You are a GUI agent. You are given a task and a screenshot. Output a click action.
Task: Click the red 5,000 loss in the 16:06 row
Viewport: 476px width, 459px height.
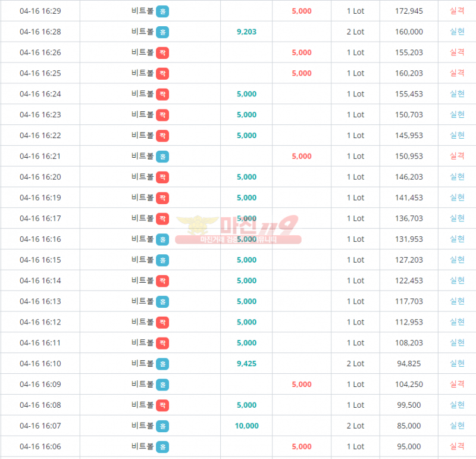[302, 446]
